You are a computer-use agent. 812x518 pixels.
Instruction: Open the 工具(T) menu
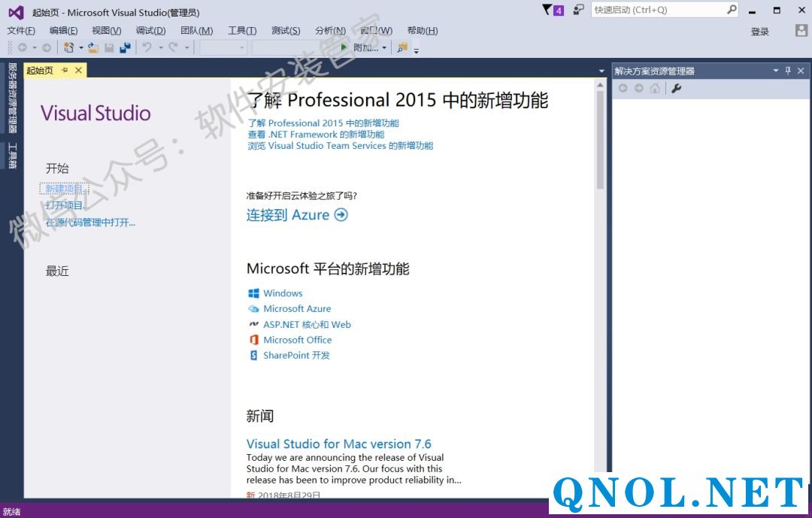click(x=242, y=31)
